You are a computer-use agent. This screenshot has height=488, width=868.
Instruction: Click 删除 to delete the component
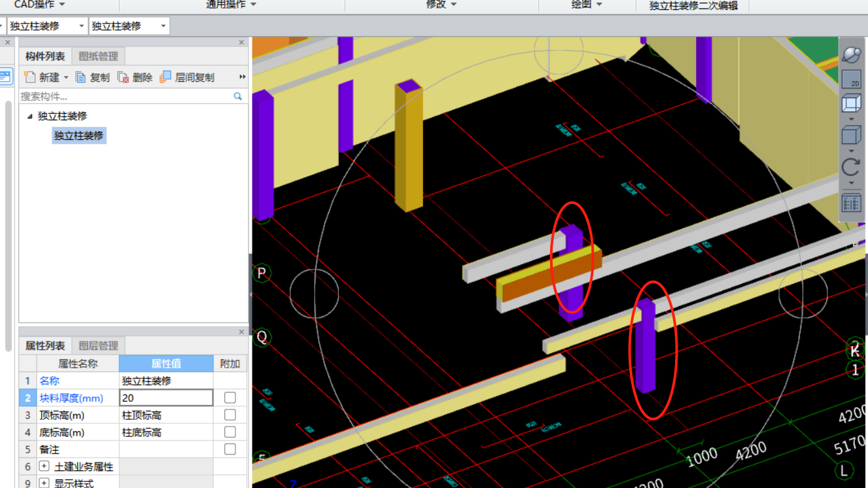coord(135,77)
